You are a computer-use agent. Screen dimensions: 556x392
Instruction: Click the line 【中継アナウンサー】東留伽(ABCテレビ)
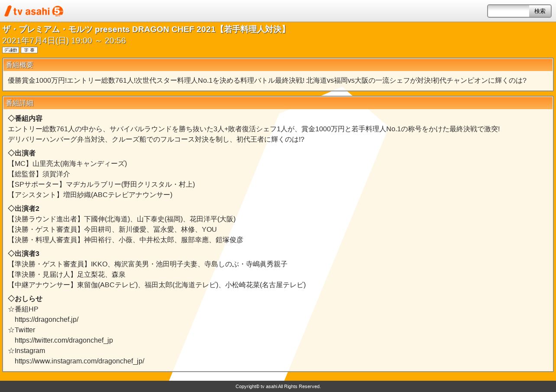pyautogui.click(x=157, y=285)
